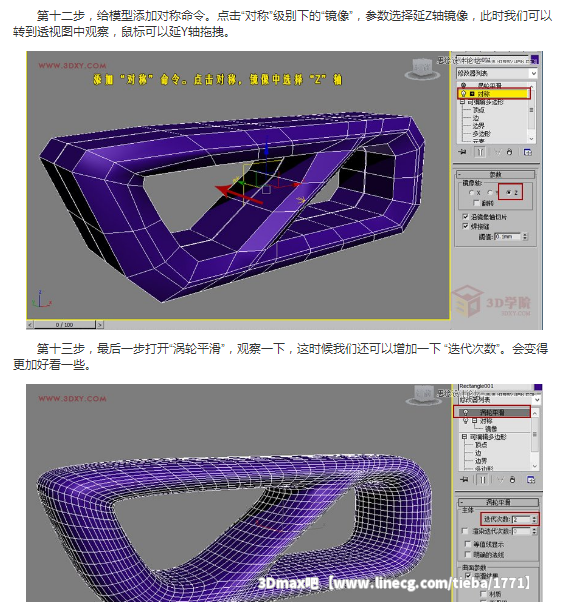Image resolution: width=570 pixels, height=602 pixels.
Task: Click the object color swatch, step thirteen panel
Action: point(538,387)
